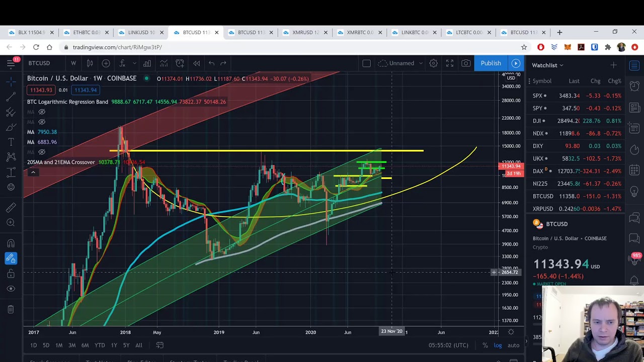Select the trend line drawing tool
Screen dimensions: 644x362
coord(11,96)
